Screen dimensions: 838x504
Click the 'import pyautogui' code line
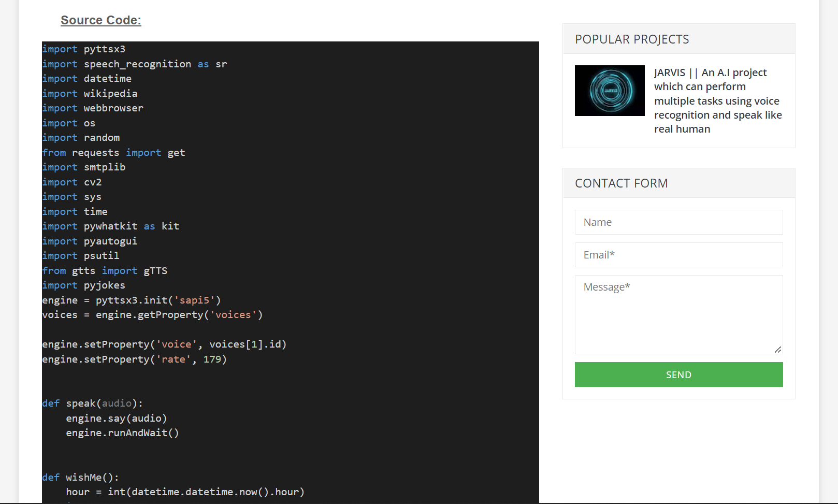[90, 241]
